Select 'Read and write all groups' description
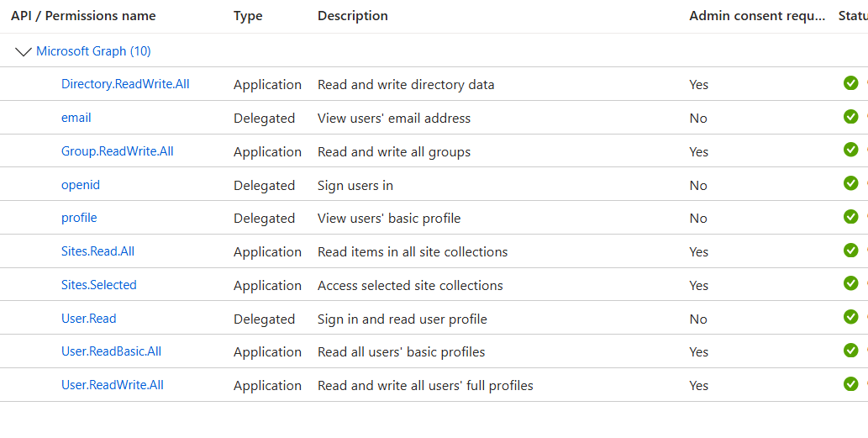Image resolution: width=868 pixels, height=438 pixels. (x=394, y=151)
